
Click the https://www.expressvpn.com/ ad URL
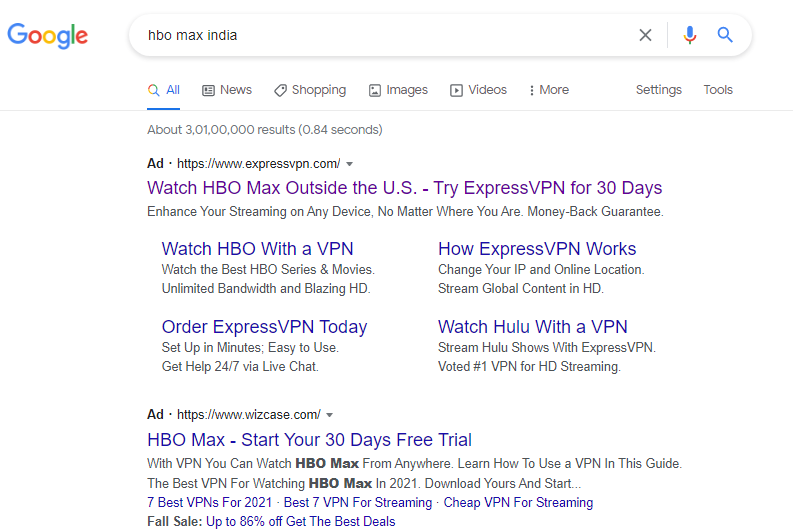258,164
